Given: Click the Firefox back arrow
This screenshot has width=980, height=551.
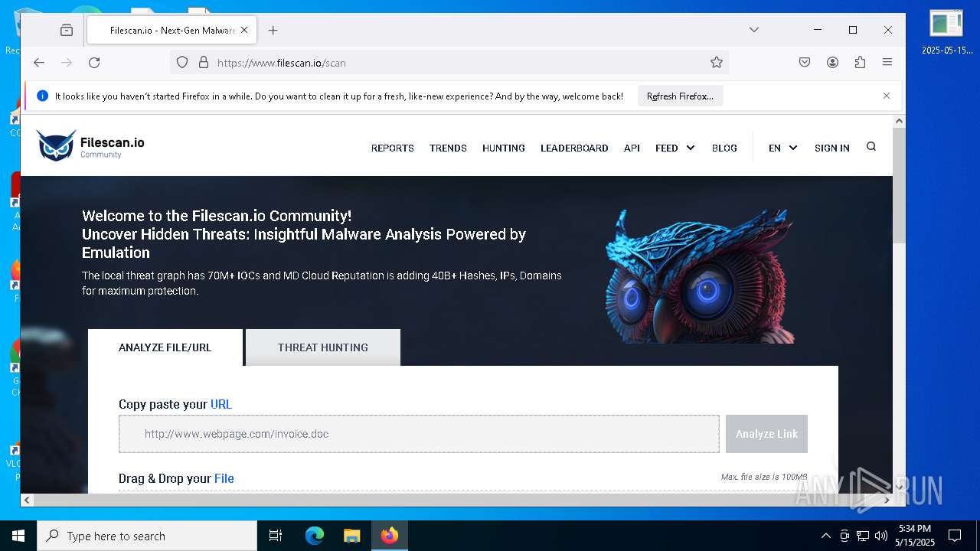Looking at the screenshot, I should point(39,63).
